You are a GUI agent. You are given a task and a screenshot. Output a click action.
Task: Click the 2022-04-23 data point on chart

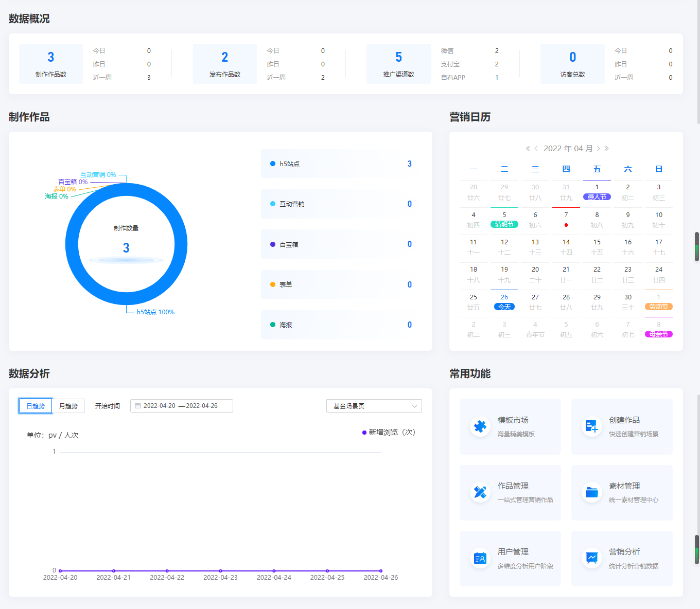[x=221, y=571]
